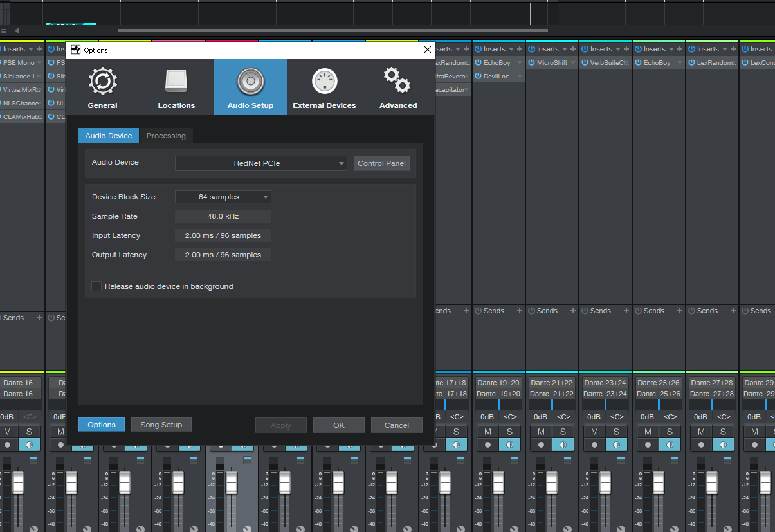Expand the Device Block Size dropdown
This screenshot has height=532, width=775.
[x=223, y=197]
